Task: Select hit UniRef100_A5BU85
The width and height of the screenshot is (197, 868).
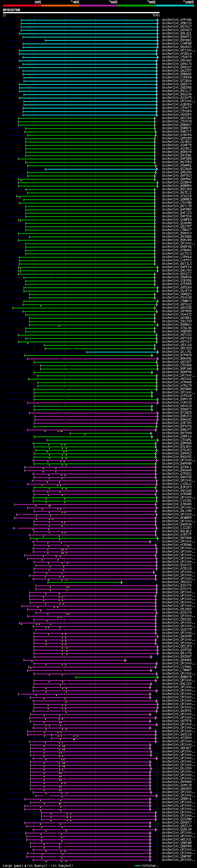Action: 177,332
